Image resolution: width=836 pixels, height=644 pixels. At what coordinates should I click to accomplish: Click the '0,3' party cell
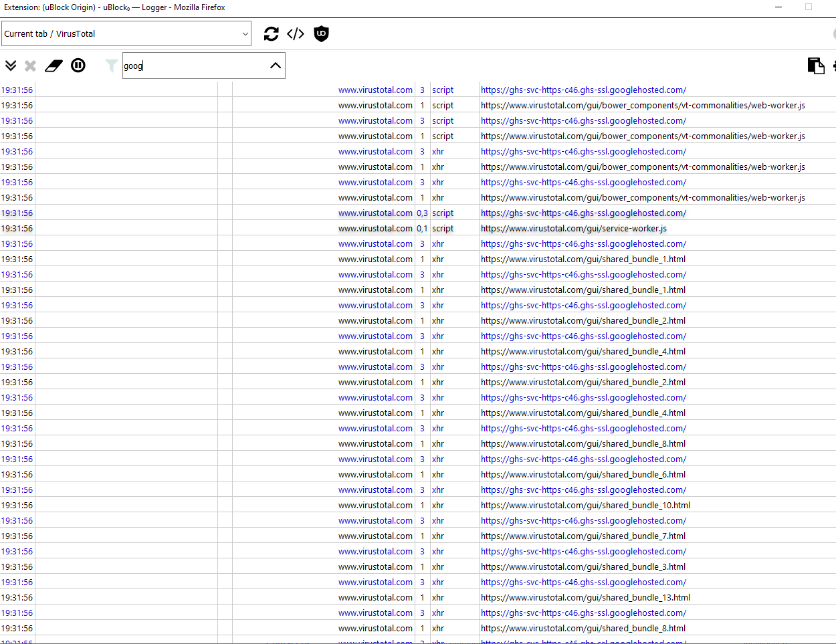(422, 213)
